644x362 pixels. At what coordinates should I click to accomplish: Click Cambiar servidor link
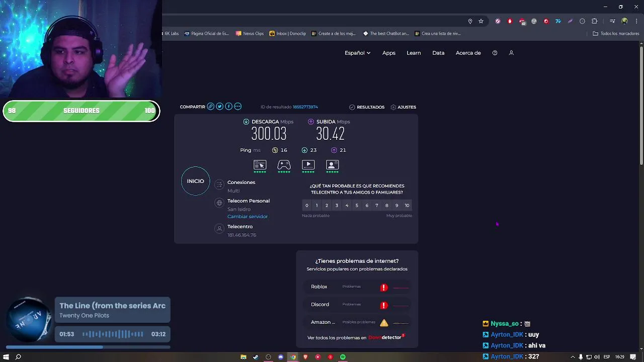coord(248,216)
